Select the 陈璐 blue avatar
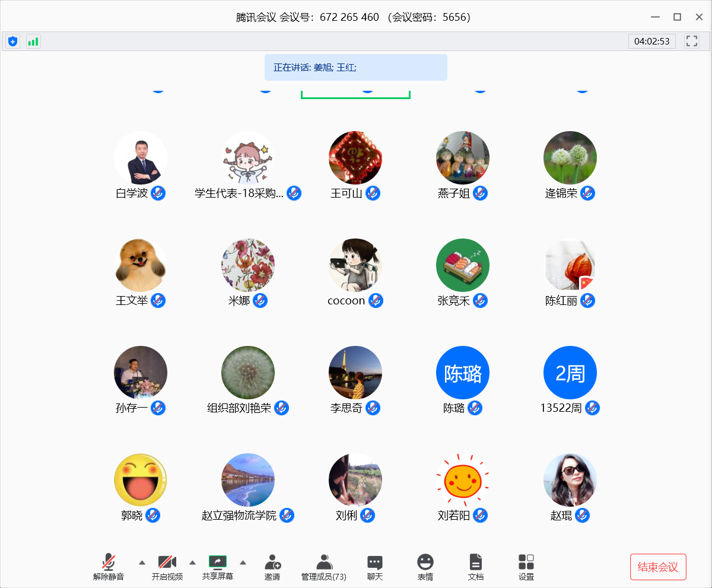Viewport: 712px width, 588px height. 463,373
